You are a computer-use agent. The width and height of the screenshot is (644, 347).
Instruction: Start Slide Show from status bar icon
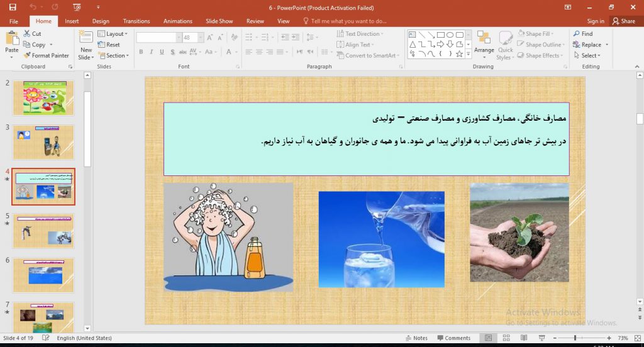(x=541, y=338)
